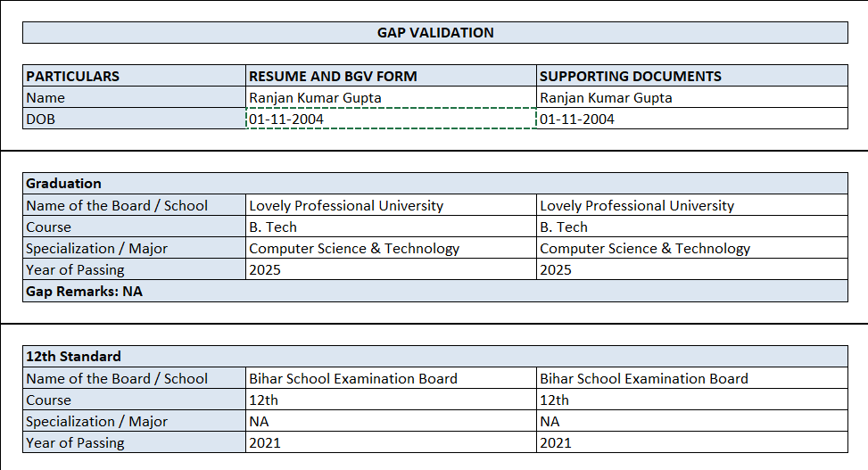Select the DOB label cell
Image resolution: width=868 pixels, height=470 pixels.
point(134,119)
